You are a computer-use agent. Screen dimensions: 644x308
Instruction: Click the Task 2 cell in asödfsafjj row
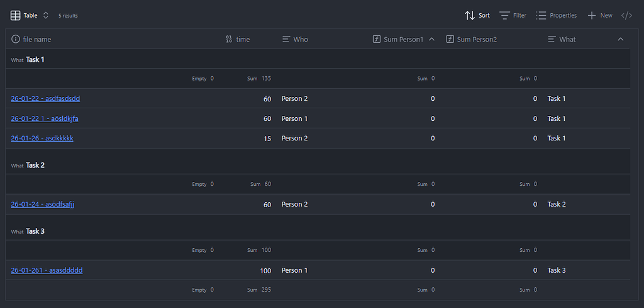pos(557,204)
